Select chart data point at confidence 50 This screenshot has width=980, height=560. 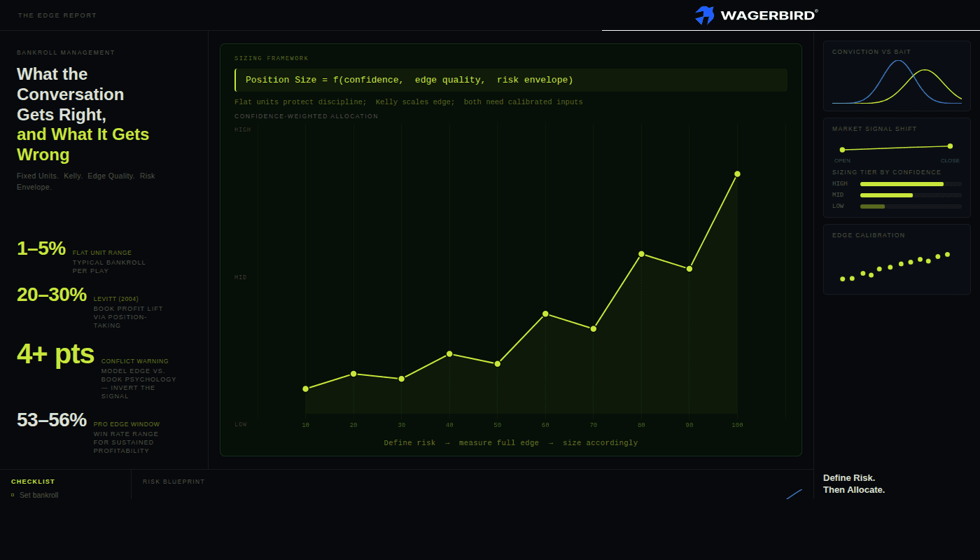[498, 364]
